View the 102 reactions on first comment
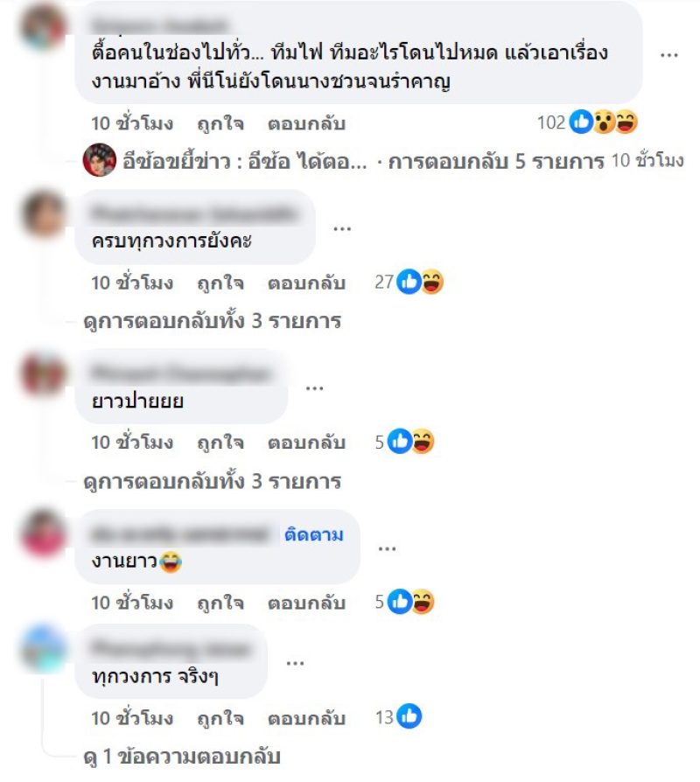 tap(587, 122)
